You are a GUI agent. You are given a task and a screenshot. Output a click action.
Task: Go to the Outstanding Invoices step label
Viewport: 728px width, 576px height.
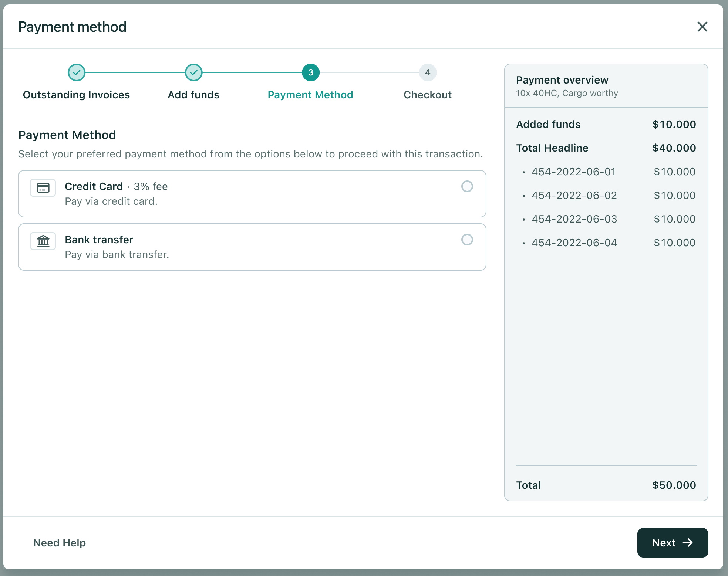(76, 95)
